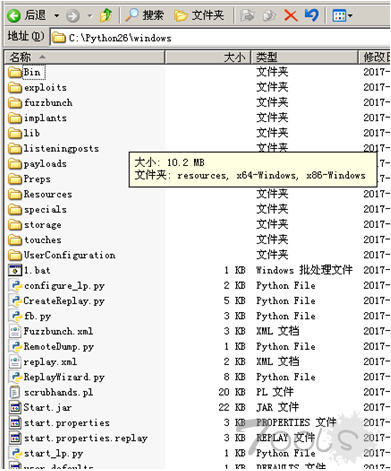Sort by Name (名称) column header
The image size is (391, 471).
(x=84, y=57)
